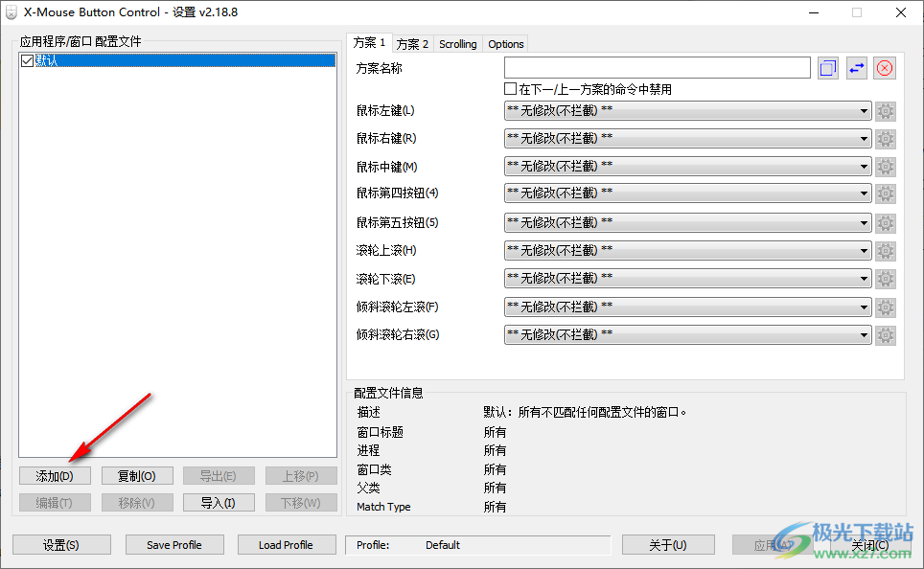Click the 复制(O) button
Viewport: 924px width, 569px height.
click(x=137, y=476)
